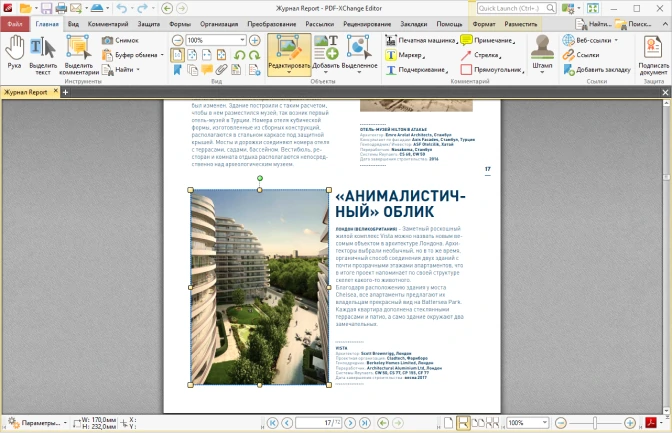Undo the last action
Screen dimensions: 672x433
point(122,8)
